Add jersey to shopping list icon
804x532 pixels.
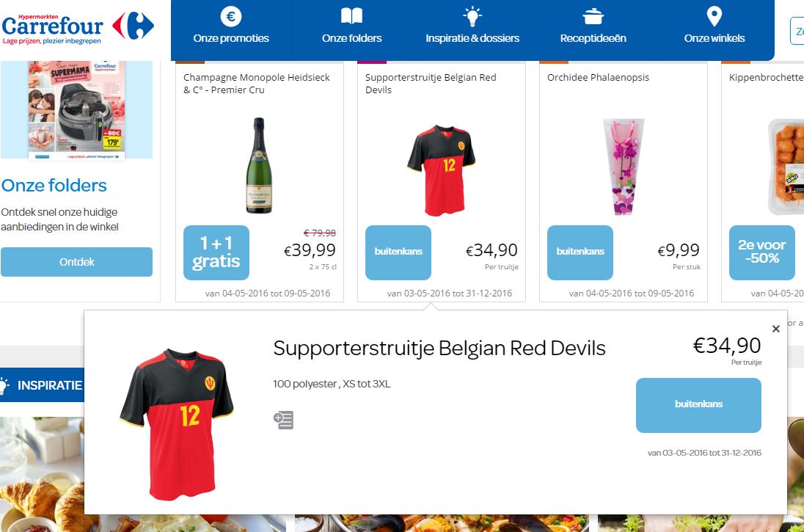(284, 420)
